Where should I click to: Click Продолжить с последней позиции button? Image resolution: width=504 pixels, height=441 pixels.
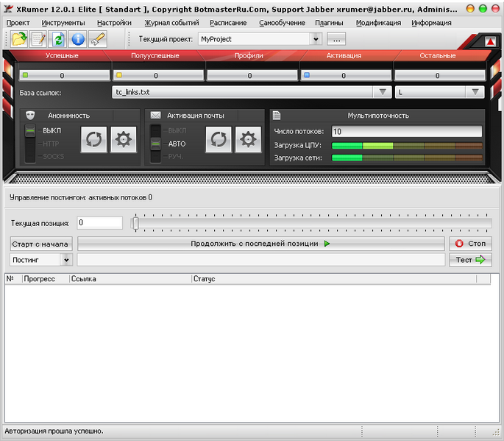click(x=260, y=244)
